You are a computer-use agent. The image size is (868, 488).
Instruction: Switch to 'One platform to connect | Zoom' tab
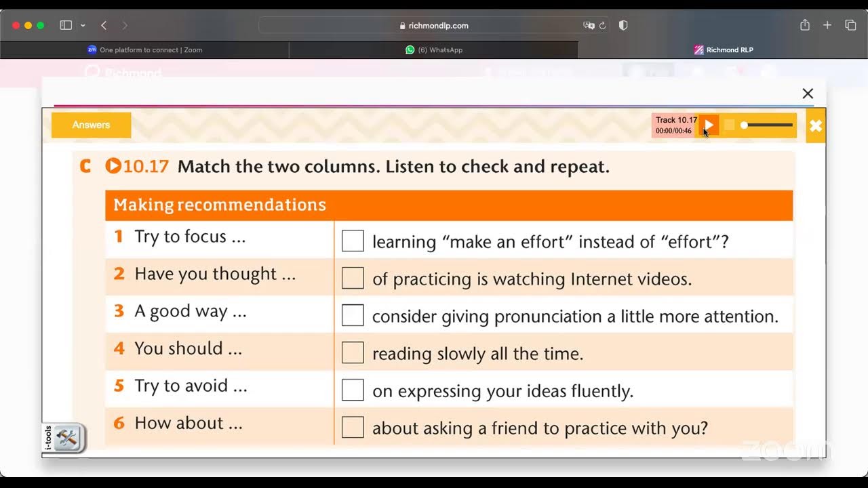144,49
